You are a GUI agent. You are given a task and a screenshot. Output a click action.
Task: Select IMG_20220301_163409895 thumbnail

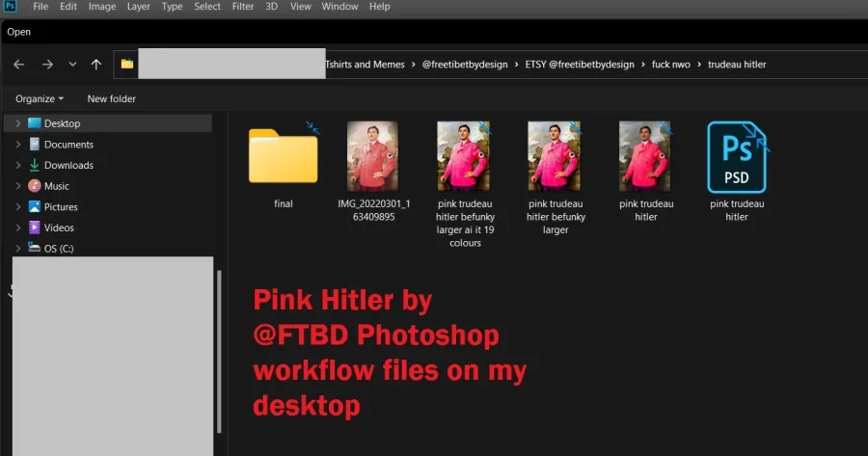click(x=372, y=156)
